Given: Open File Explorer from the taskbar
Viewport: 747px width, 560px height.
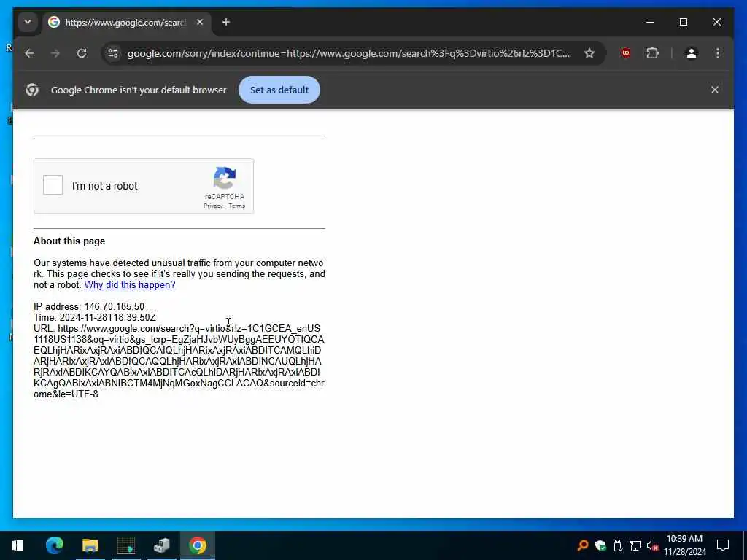Looking at the screenshot, I should click(90, 545).
